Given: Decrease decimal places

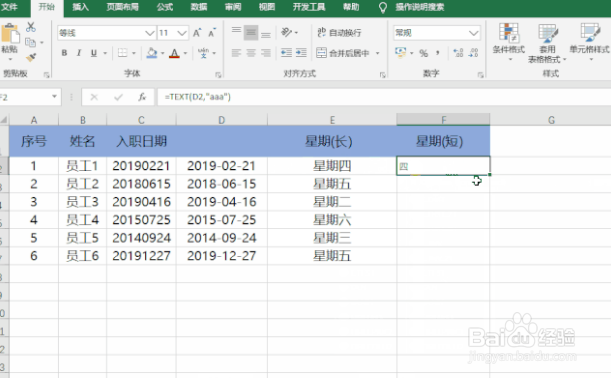Looking at the screenshot, I should point(473,53).
